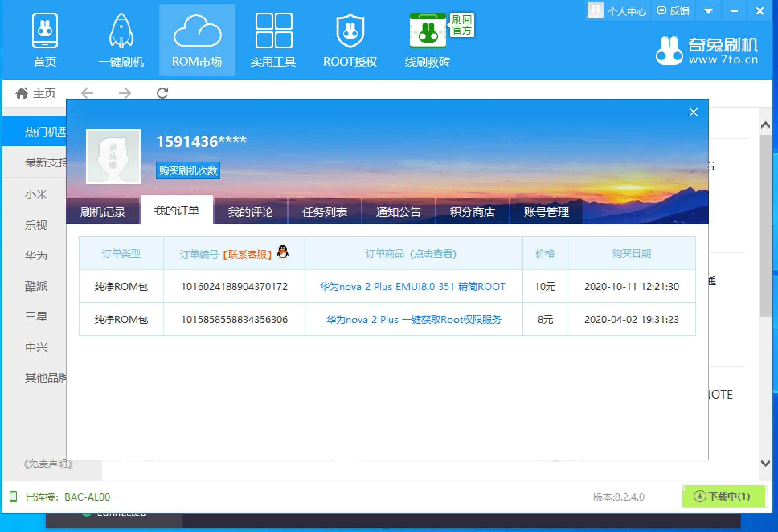The width and height of the screenshot is (778, 532).
Task: Close the personal center dialog
Action: tap(694, 112)
